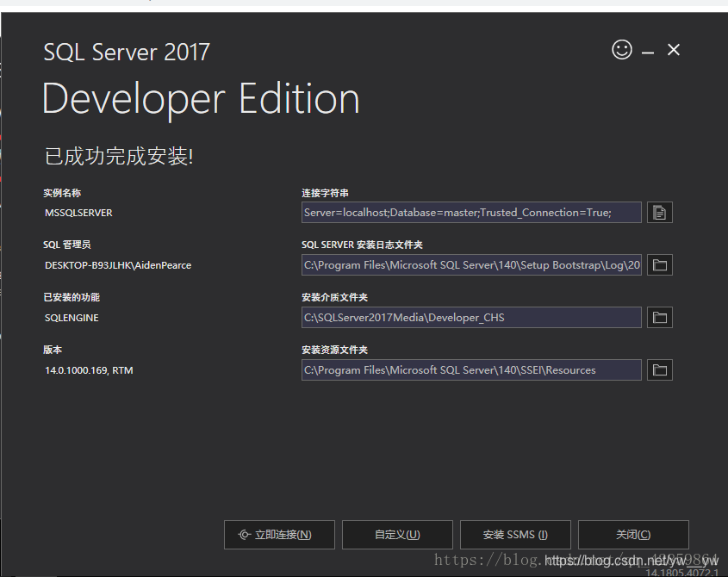Click the 安装 SSMS (I) button
The height and width of the screenshot is (577, 728).
515,535
